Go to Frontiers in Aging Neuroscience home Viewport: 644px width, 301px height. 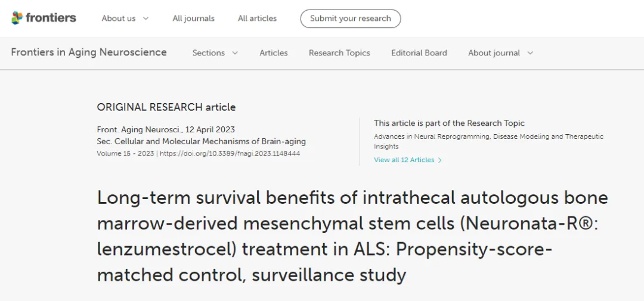(x=89, y=52)
